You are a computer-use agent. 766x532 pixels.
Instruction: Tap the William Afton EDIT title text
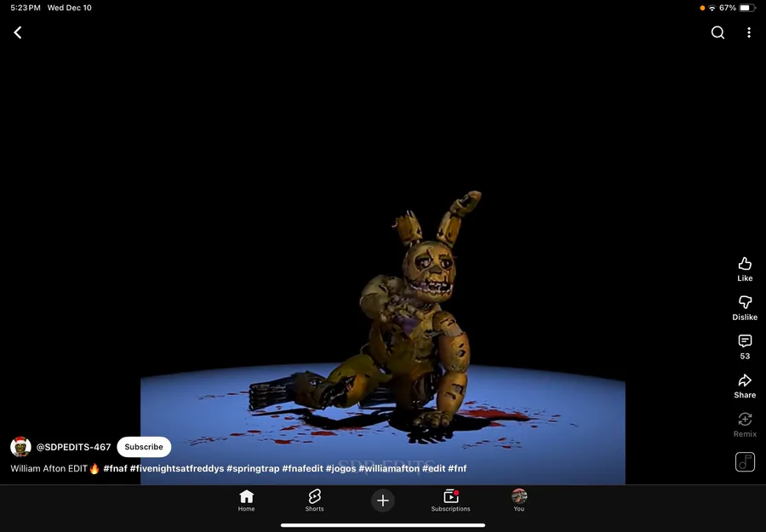click(x=49, y=468)
